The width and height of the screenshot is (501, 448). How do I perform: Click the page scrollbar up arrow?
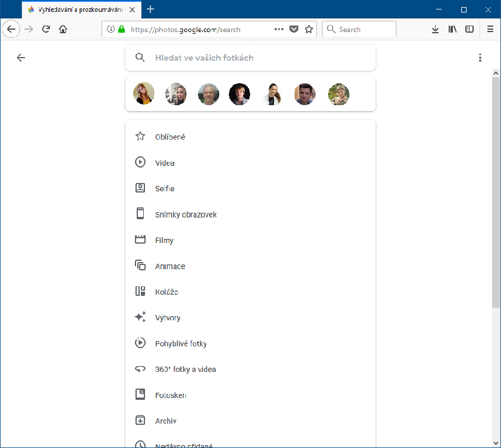(x=496, y=73)
